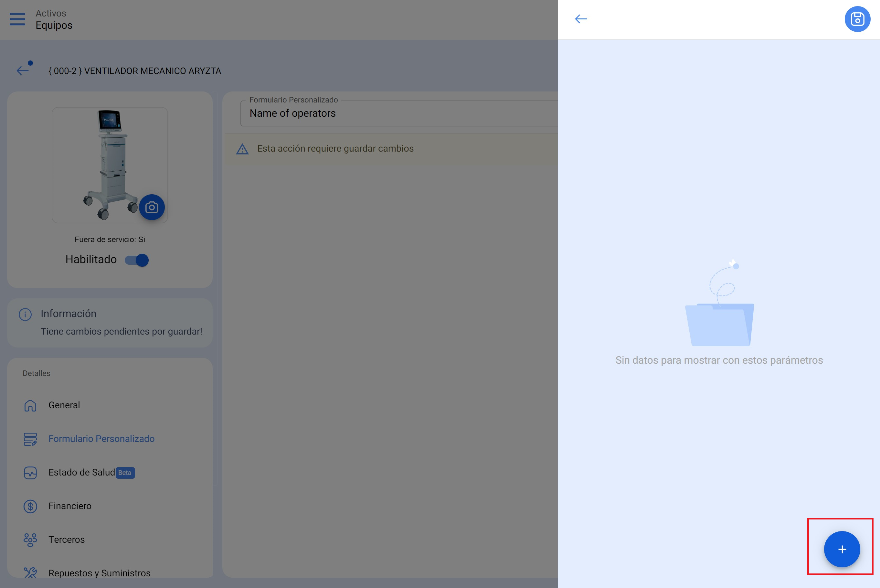Viewport: 880px width, 588px height.
Task: Save using the floppy disk button
Action: click(x=857, y=19)
